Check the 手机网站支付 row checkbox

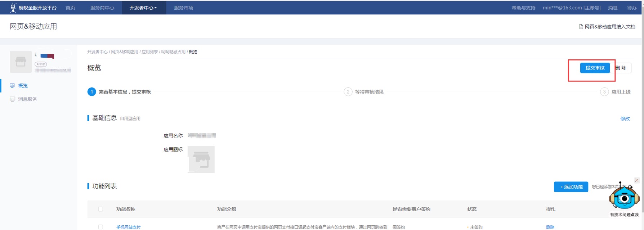tap(100, 227)
